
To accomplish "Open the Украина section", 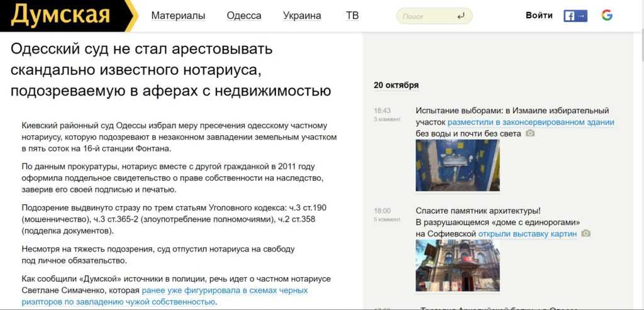I will [x=302, y=16].
